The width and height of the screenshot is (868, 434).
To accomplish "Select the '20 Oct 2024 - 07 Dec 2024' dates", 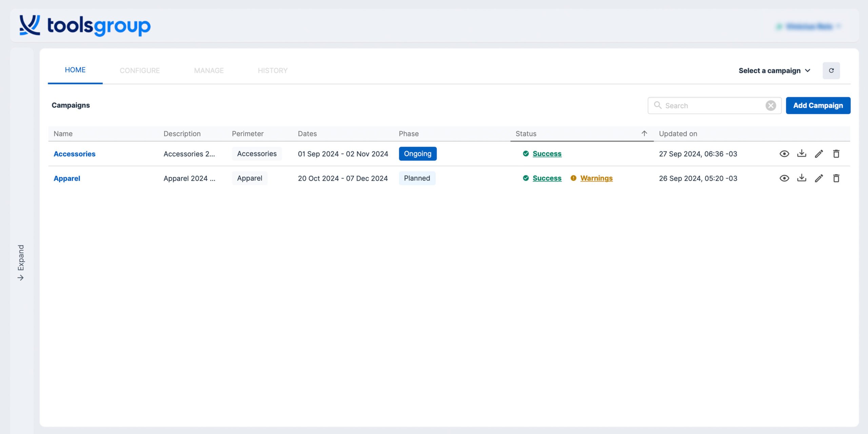I will click(x=343, y=178).
